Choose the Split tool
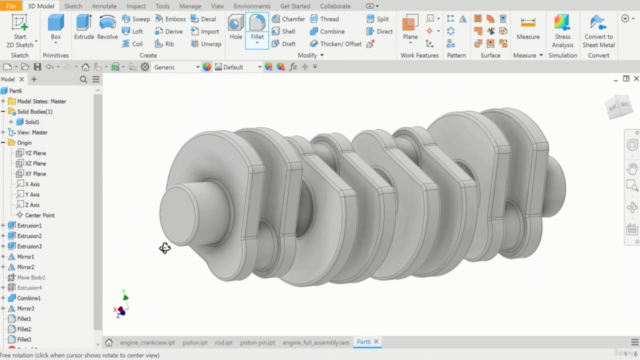Viewport: 640px width, 360px height. coord(378,19)
